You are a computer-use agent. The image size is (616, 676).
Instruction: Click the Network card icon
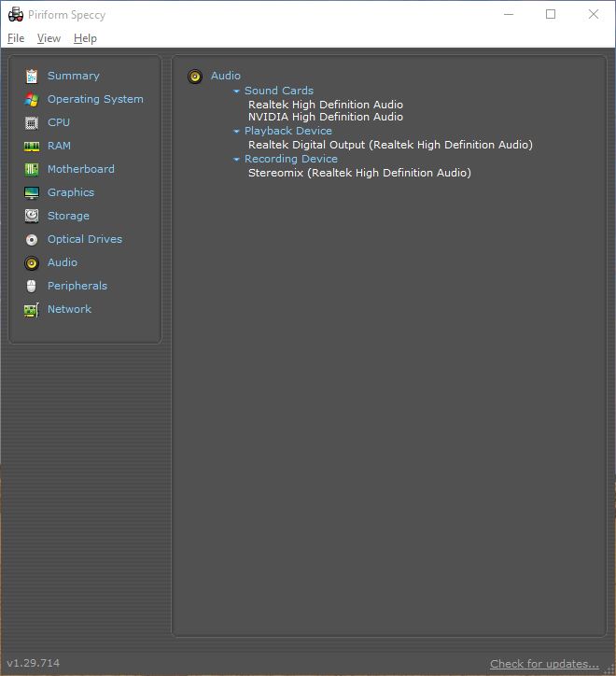[32, 310]
